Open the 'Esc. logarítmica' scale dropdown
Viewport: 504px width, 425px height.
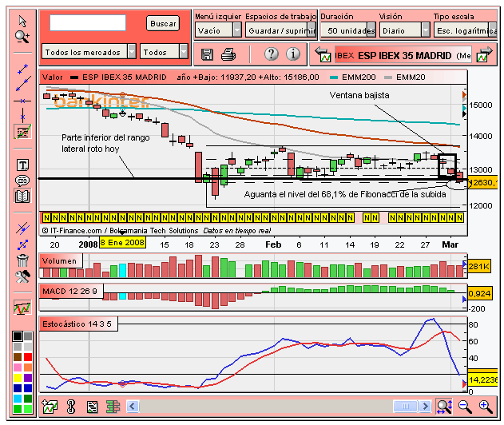466,30
